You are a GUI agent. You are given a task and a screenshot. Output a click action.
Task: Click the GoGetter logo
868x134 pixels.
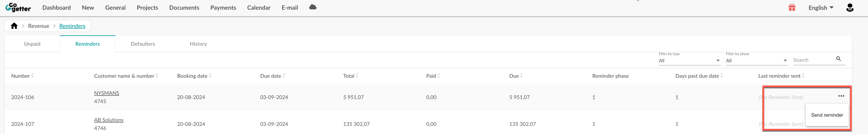[x=18, y=7]
